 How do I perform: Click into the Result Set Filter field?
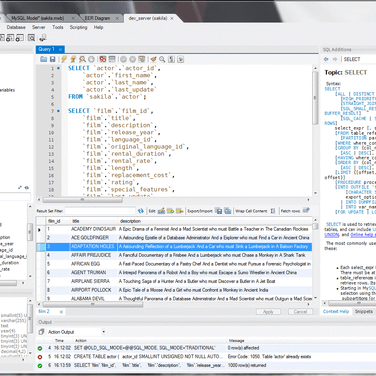100,211
